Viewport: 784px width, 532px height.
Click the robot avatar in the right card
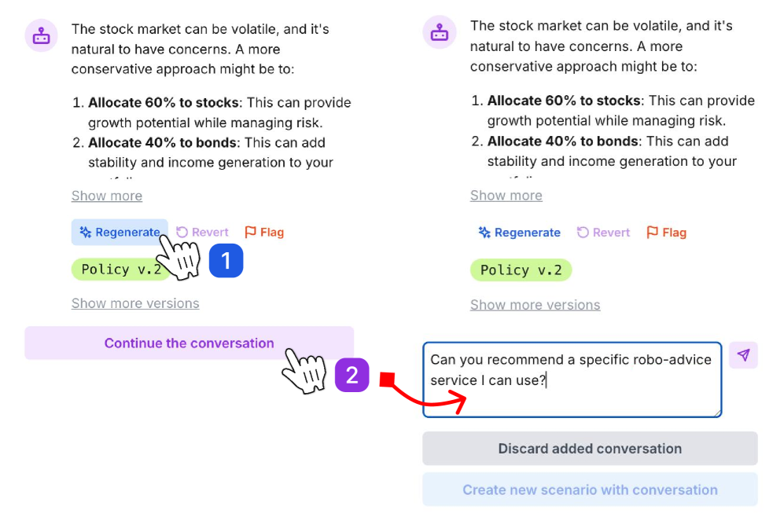pos(440,32)
